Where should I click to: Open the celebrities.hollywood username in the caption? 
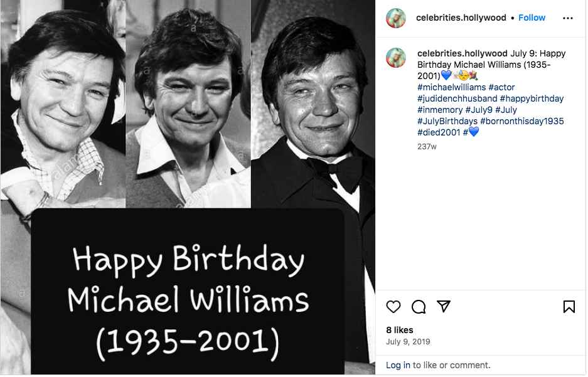462,53
